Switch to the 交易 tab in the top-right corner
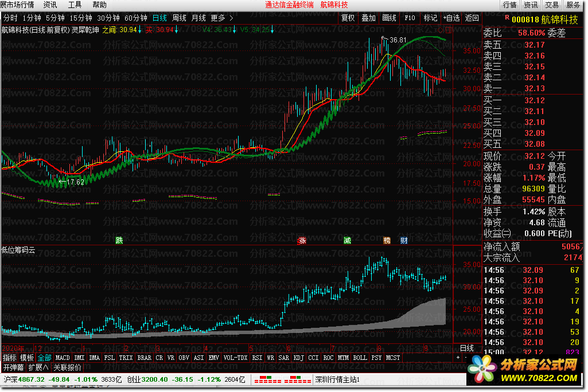Screen dimensions: 588x392 pos(552,5)
